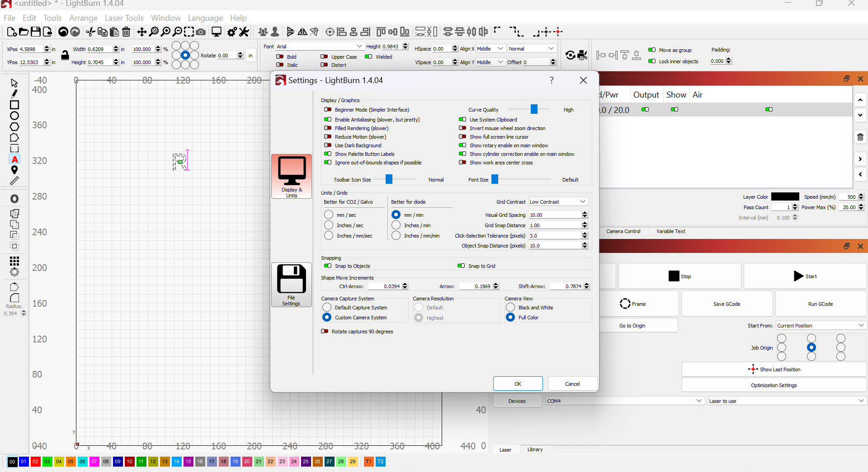Select the Draw Lines pencil tool

coord(14,94)
